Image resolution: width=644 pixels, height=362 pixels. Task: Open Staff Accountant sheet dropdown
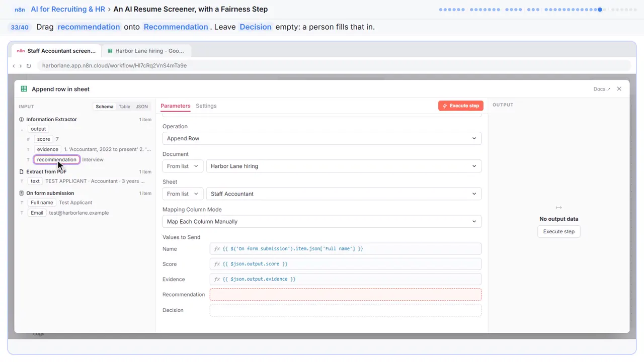point(344,194)
